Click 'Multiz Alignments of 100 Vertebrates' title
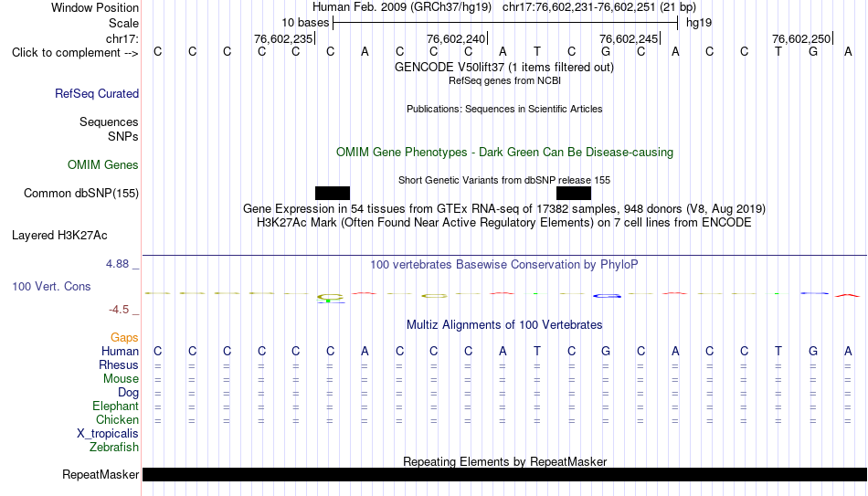This screenshot has width=868, height=496. 504,325
